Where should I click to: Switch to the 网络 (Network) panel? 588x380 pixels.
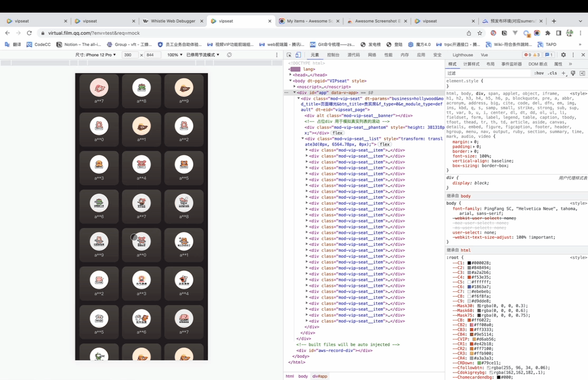click(372, 55)
